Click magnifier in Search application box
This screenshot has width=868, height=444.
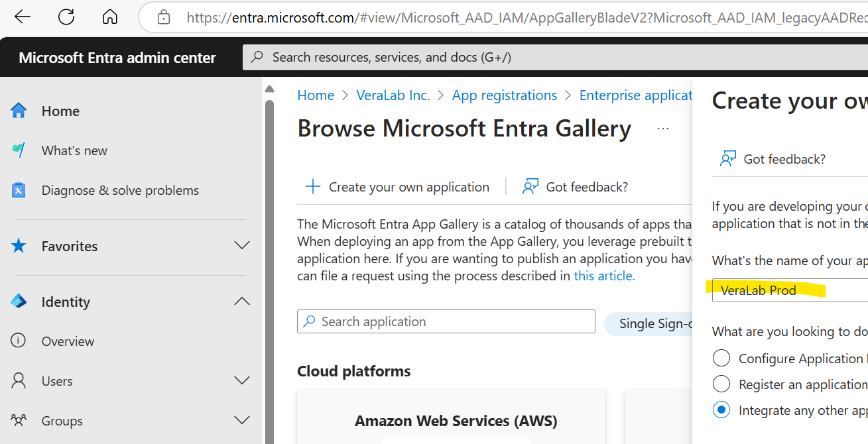coord(309,321)
